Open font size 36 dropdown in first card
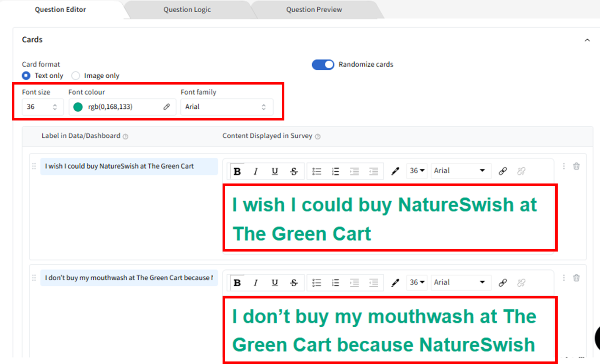 coord(417,171)
